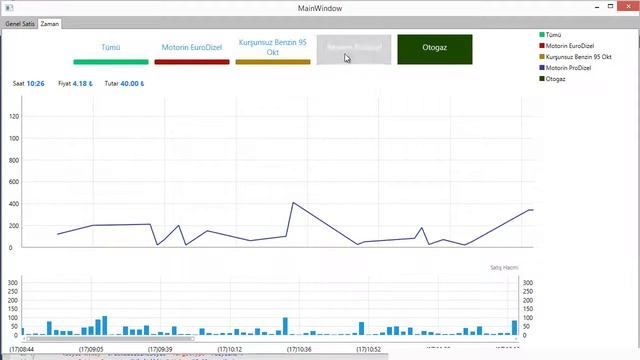Toggle the Motorin EuroDizel series button
640x360 pixels.
(192, 50)
